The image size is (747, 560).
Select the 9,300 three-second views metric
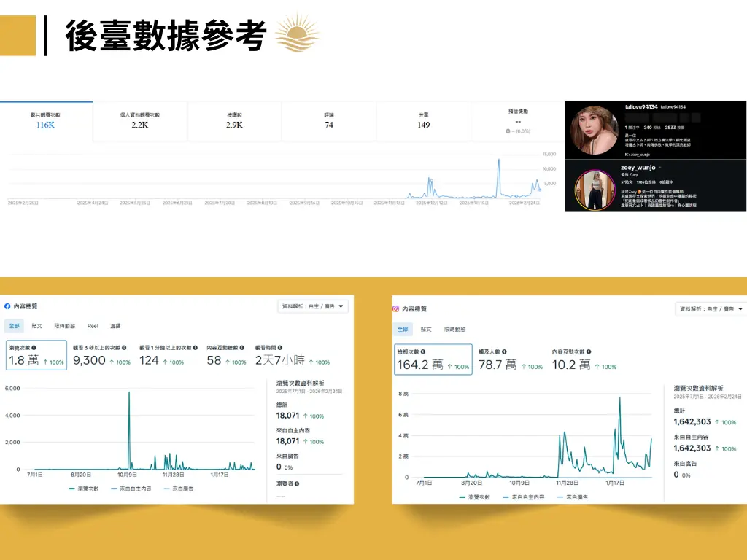point(101,355)
